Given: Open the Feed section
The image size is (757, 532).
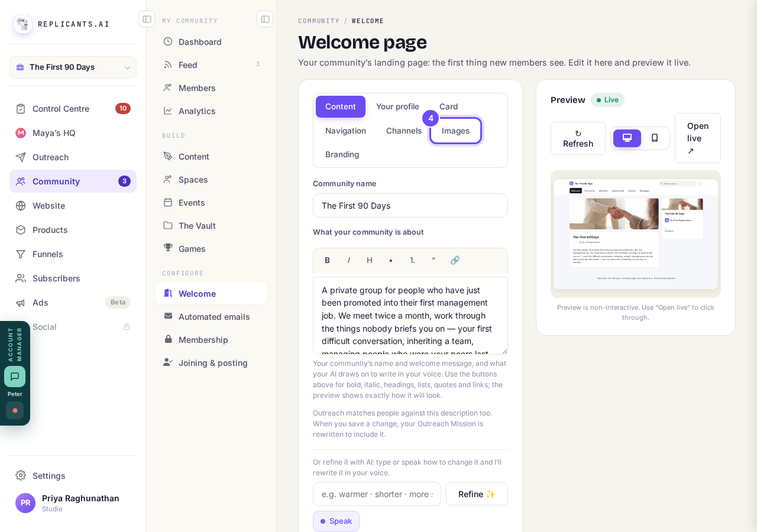Looking at the screenshot, I should coord(211,65).
